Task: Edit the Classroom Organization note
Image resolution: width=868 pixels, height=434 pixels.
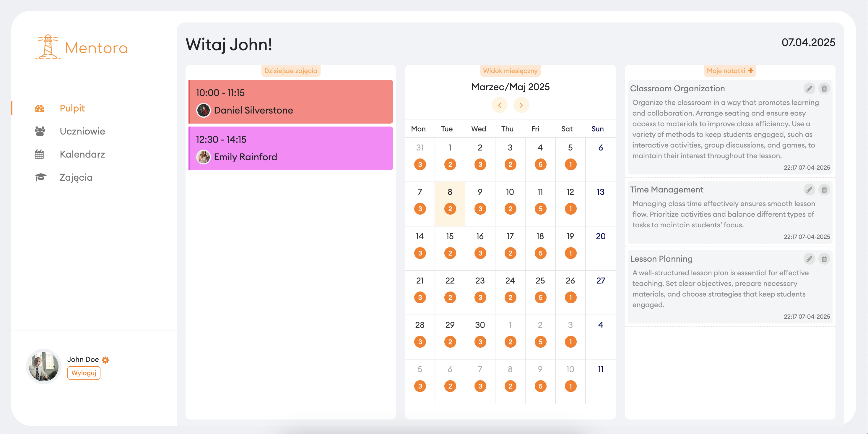Action: (809, 89)
